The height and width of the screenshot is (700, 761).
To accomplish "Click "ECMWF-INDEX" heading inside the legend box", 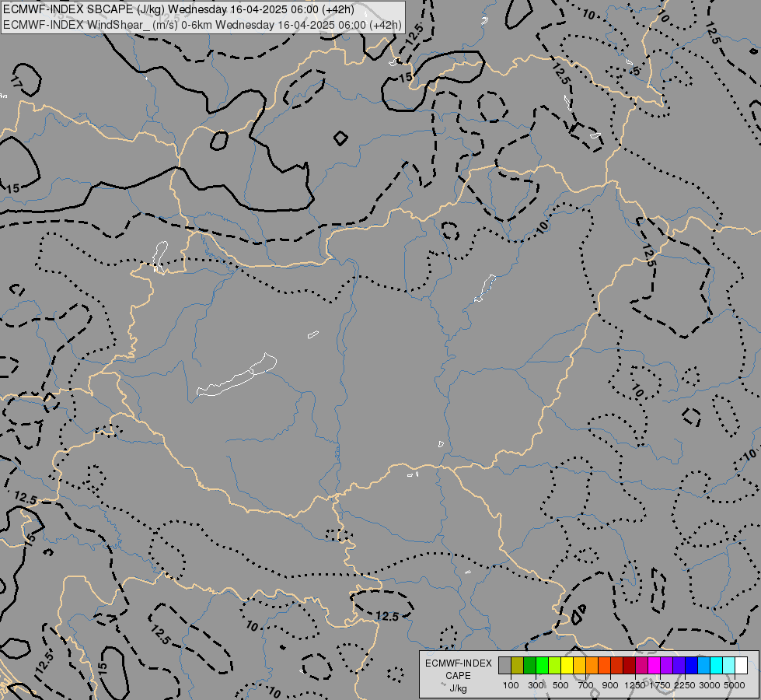I will pos(458,663).
